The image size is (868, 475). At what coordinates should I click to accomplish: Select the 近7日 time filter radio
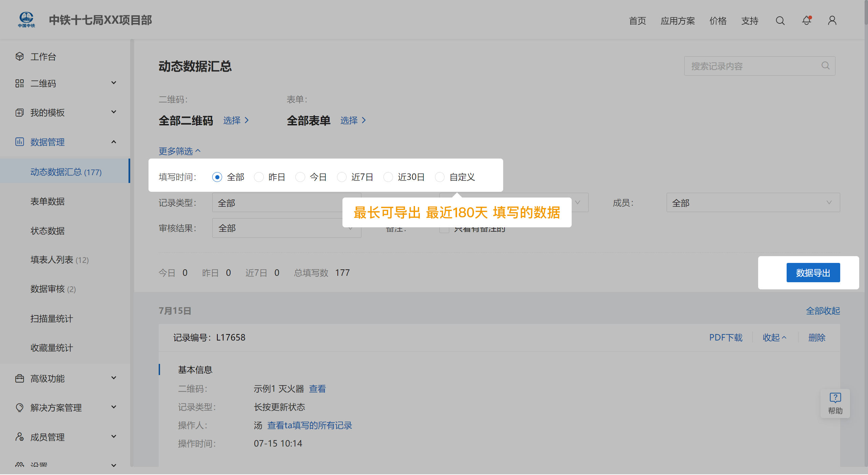coord(342,177)
